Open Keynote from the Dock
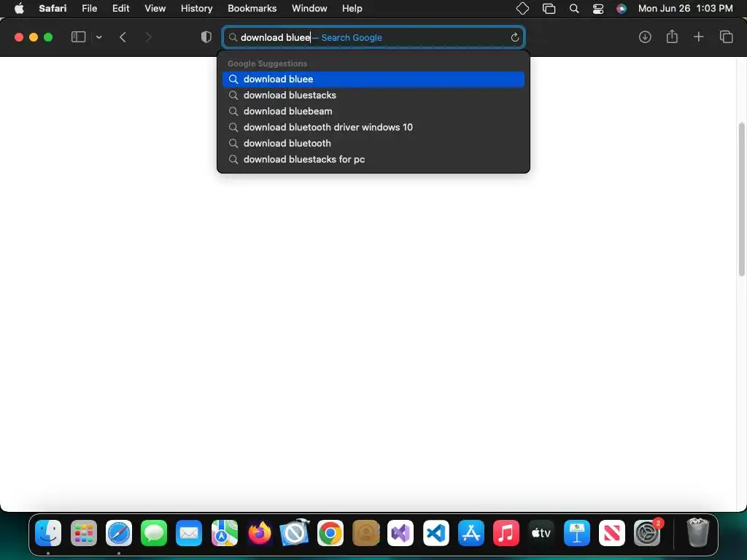747x560 pixels. 577,533
